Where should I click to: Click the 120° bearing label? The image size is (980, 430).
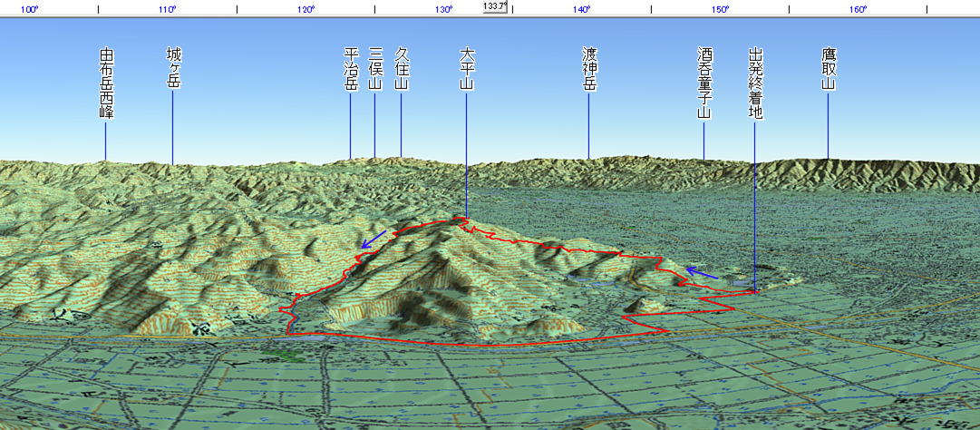click(x=306, y=10)
